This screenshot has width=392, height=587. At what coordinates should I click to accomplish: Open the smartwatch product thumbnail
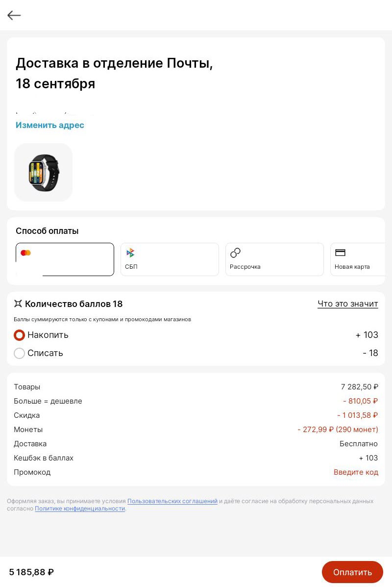coord(43,172)
